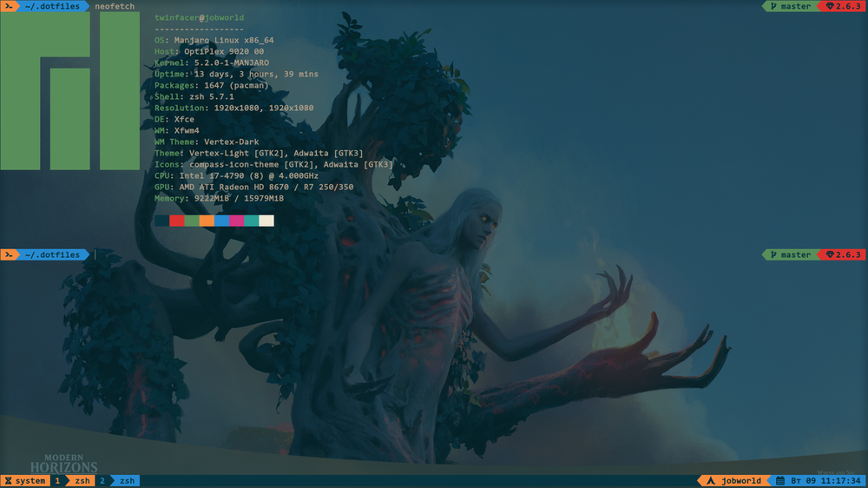Click the green Manjaro ASCII logo
This screenshot has height=488, width=868.
click(69, 91)
